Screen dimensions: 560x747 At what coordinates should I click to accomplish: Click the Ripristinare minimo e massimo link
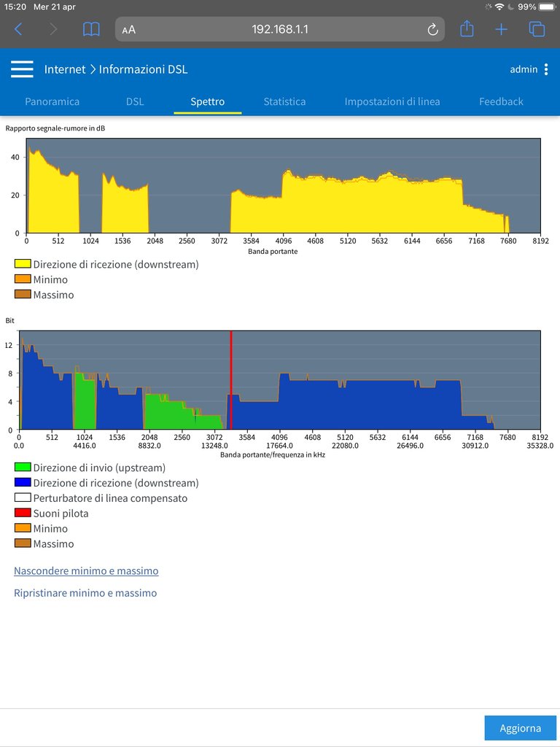pos(85,593)
